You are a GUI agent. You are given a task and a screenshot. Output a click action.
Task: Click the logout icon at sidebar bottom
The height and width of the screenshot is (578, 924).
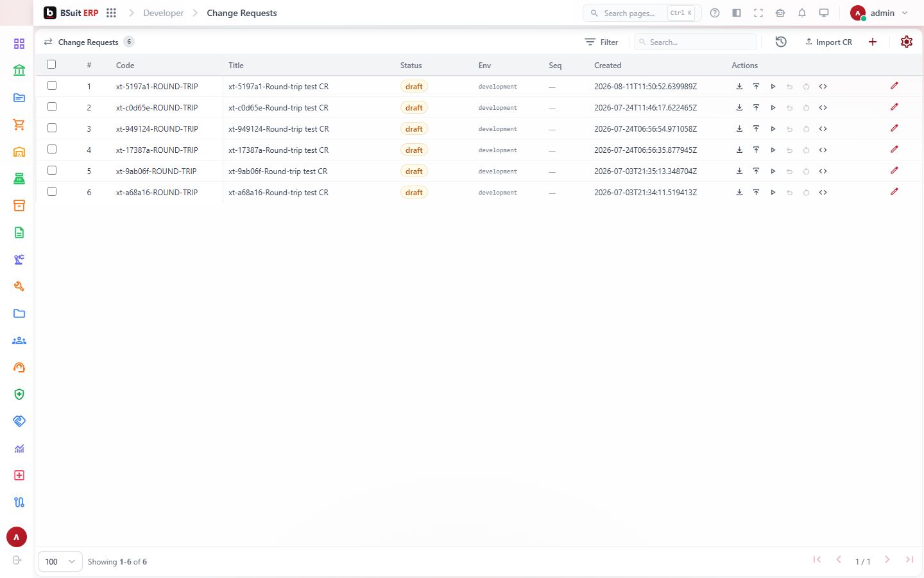pyautogui.click(x=17, y=560)
